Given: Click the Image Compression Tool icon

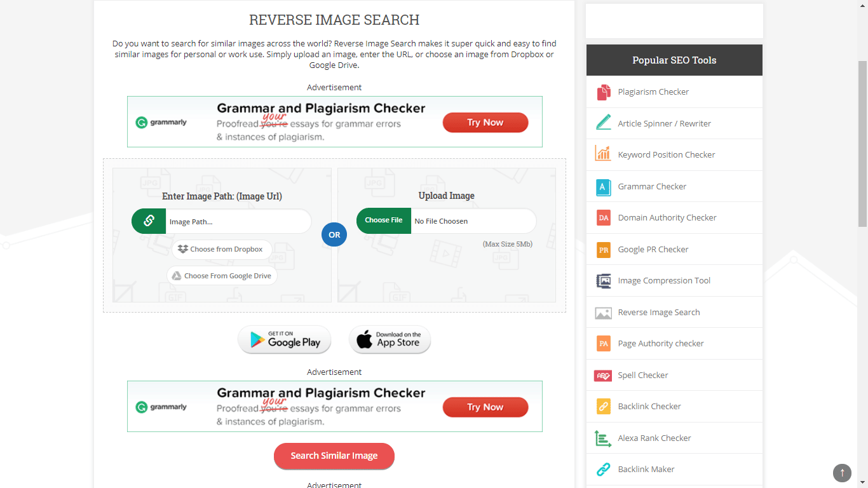Looking at the screenshot, I should 603,281.
